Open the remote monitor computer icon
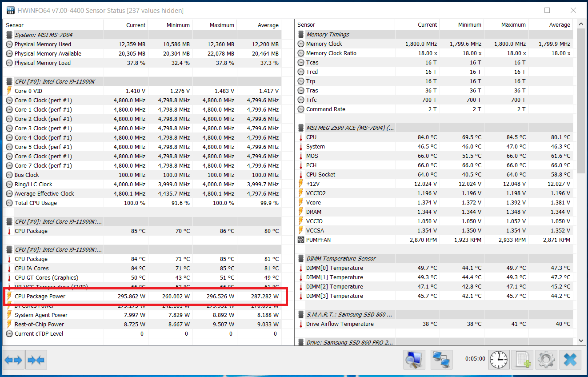 pos(415,359)
